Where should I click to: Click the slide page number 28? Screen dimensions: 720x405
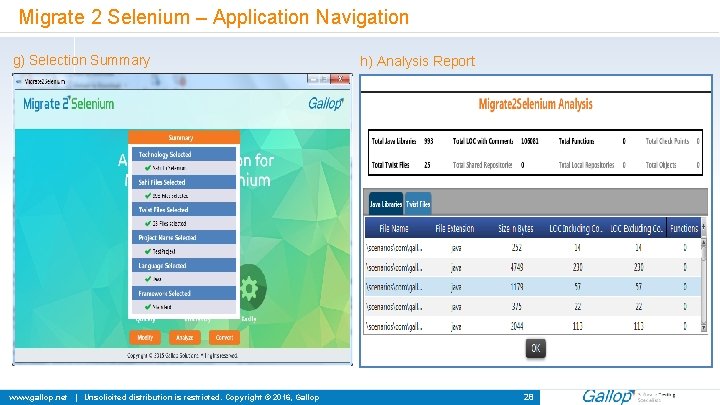tap(529, 397)
